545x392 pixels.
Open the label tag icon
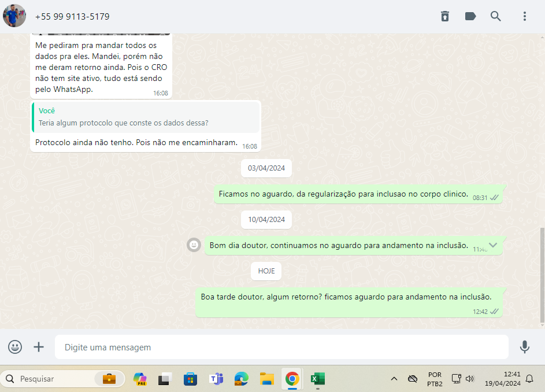pos(470,16)
